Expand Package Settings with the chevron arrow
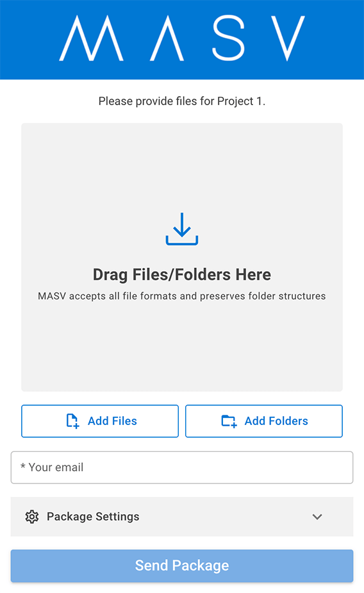Image resolution: width=364 pixels, height=593 pixels. pos(317,517)
